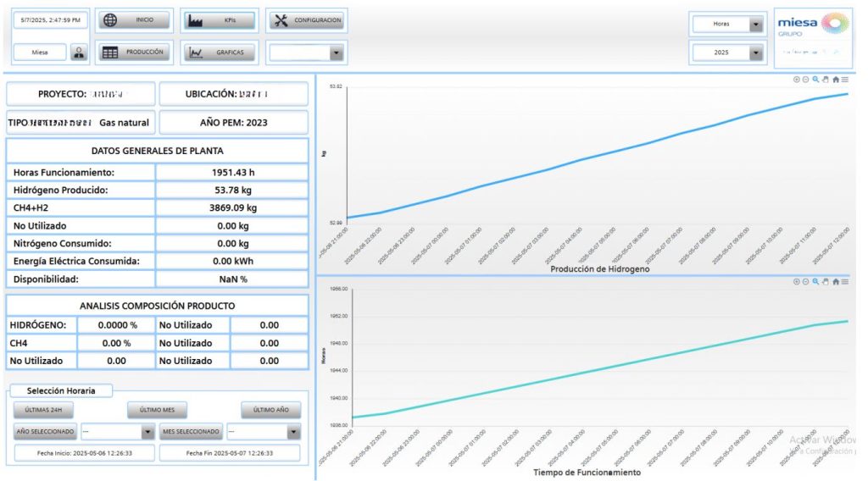Click the Producción de Hidrogeno chart title
868x481 pixels.
[x=599, y=269]
